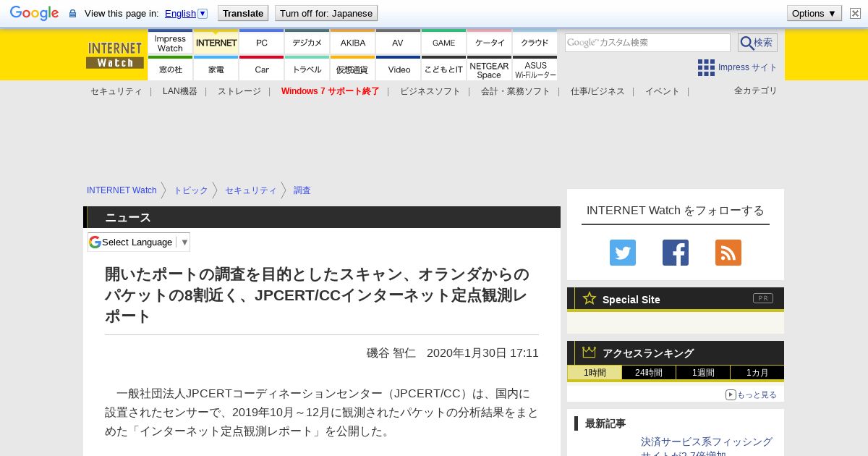Open the Twitter follow icon

pyautogui.click(x=623, y=253)
